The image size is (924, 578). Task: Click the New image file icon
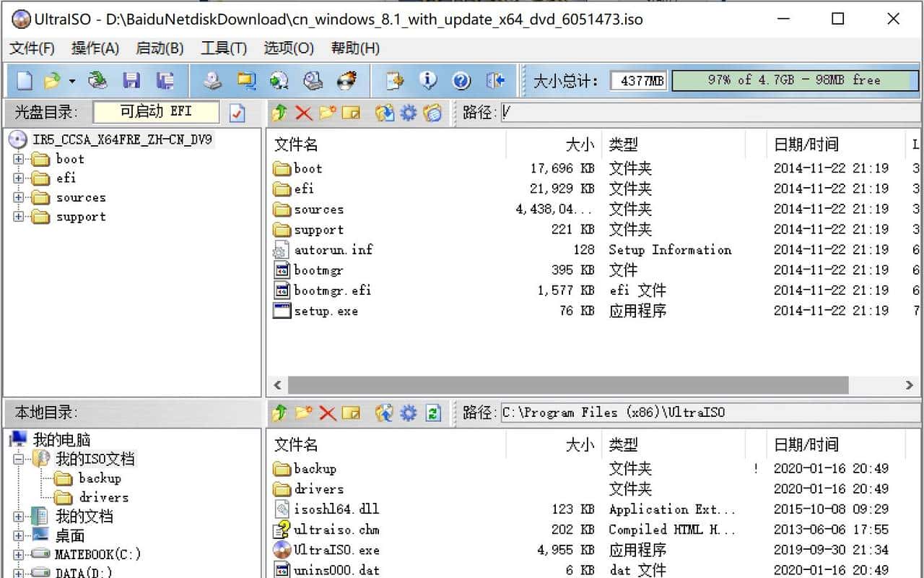[25, 80]
